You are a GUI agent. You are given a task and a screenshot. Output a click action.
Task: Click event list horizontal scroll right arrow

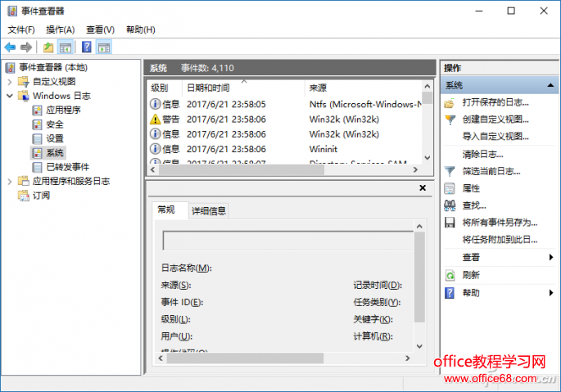coord(415,170)
